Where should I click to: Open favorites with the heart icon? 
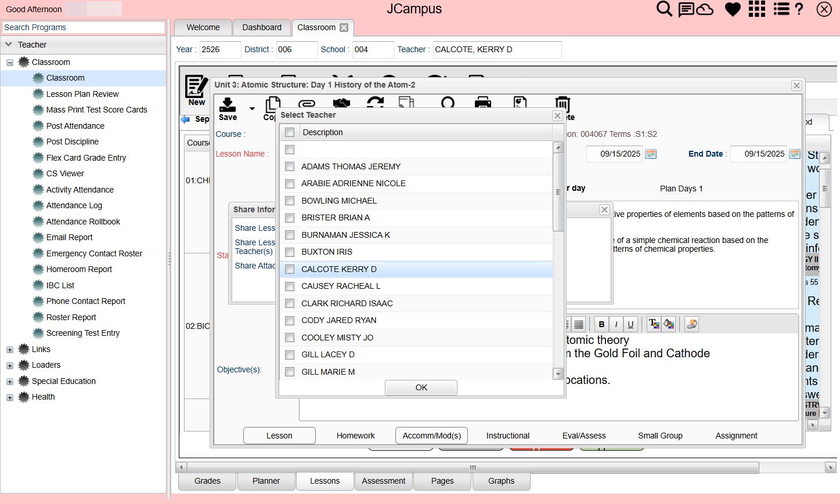pyautogui.click(x=733, y=9)
